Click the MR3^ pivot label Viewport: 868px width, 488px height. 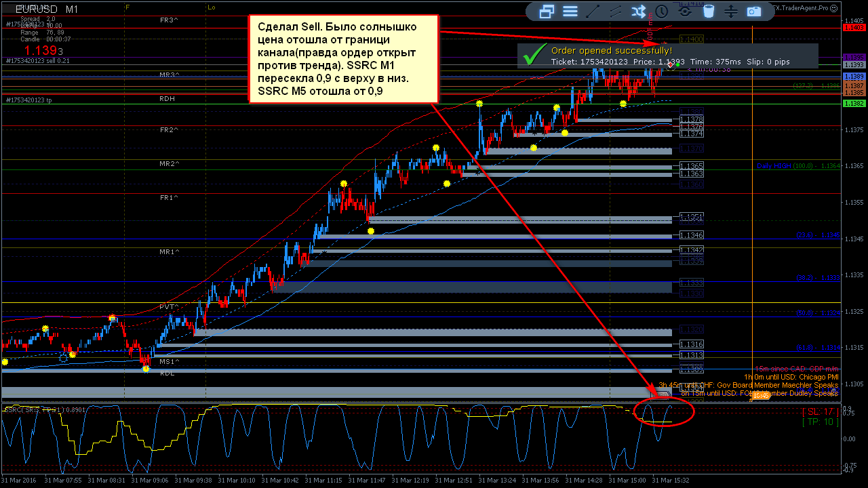click(x=169, y=75)
